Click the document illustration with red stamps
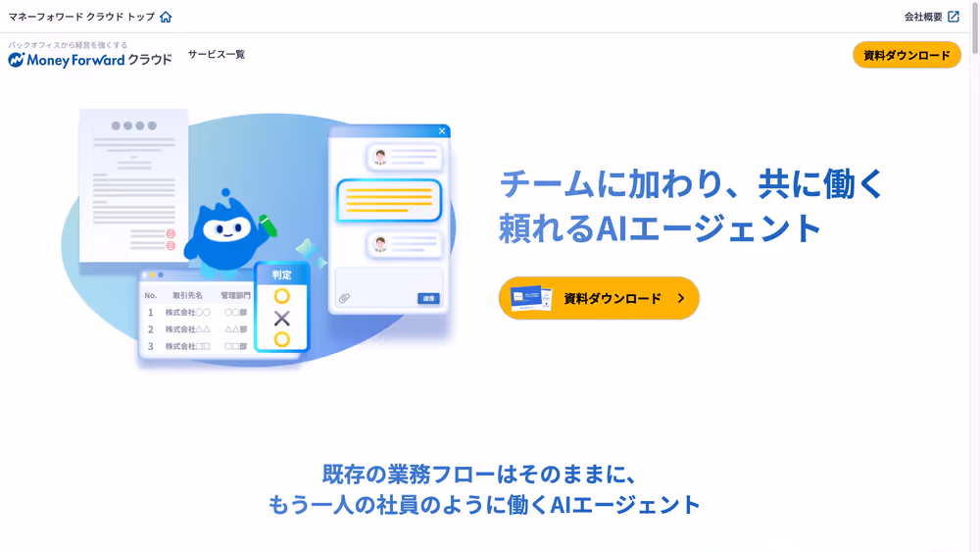 133,185
